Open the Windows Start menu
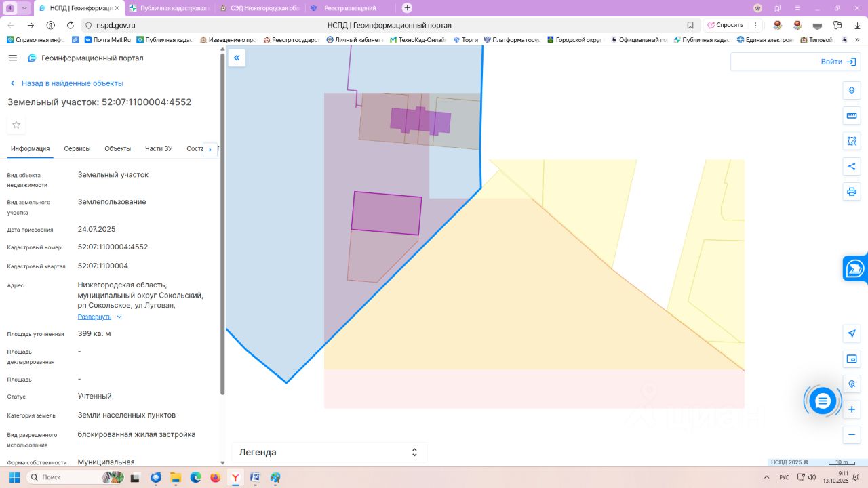Image resolution: width=868 pixels, height=488 pixels. (14, 477)
